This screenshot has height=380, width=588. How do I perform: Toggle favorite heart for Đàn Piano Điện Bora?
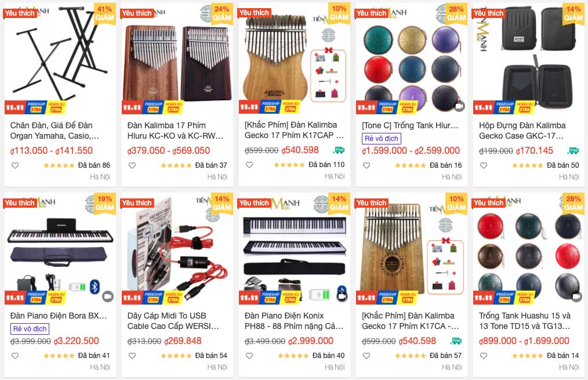pos(15,356)
